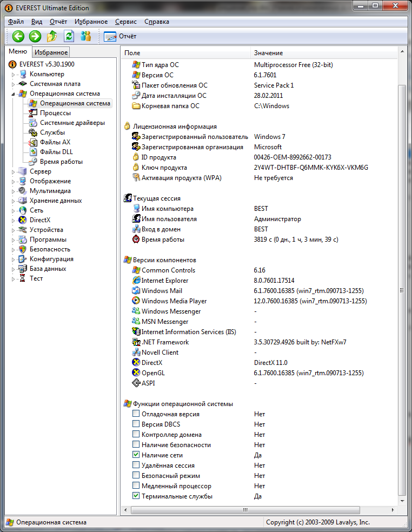
Task: Toggle the Медленный процессор checkbox
Action: [136, 486]
